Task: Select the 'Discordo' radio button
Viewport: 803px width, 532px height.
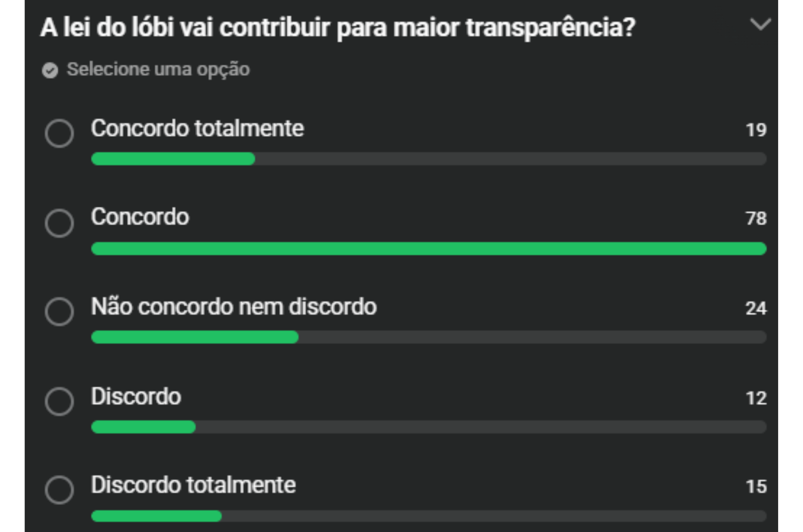Action: pyautogui.click(x=60, y=400)
